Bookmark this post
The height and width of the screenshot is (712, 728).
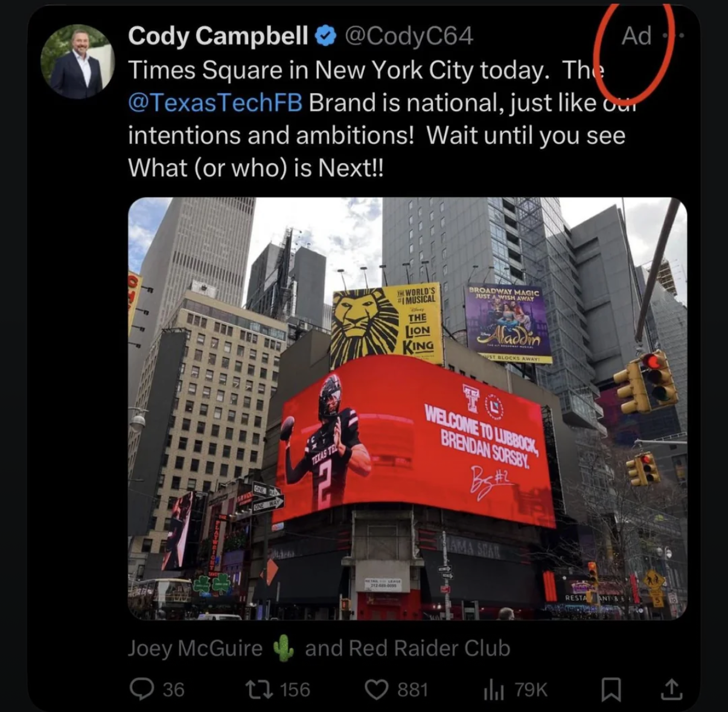(611, 689)
